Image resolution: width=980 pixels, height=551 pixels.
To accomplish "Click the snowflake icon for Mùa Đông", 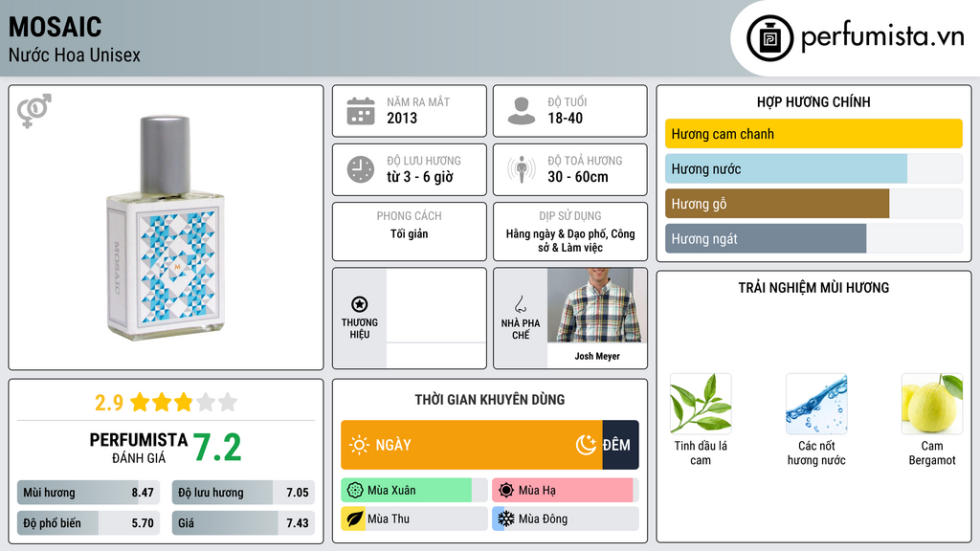I will point(506,518).
